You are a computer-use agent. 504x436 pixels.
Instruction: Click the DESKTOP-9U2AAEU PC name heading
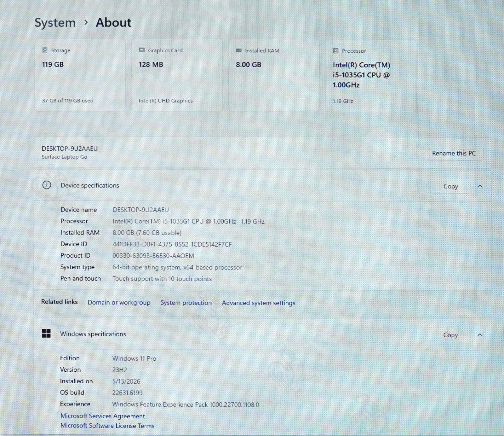tap(70, 148)
